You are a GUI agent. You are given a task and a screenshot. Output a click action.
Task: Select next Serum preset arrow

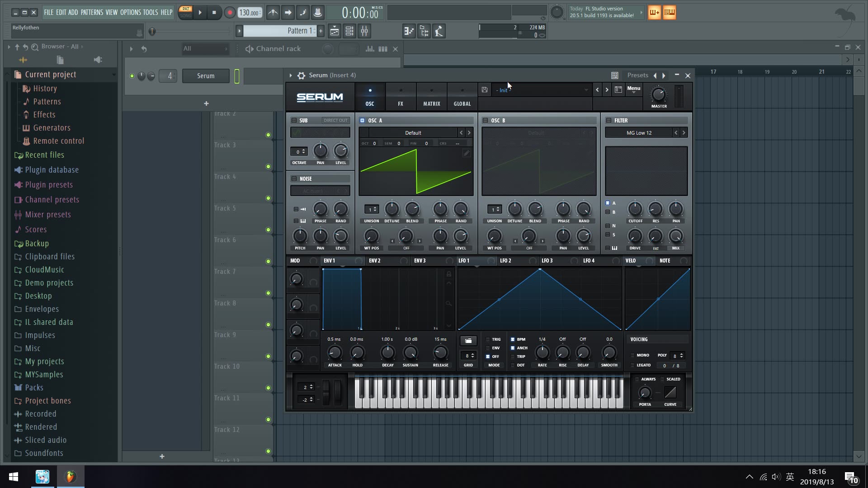(607, 90)
